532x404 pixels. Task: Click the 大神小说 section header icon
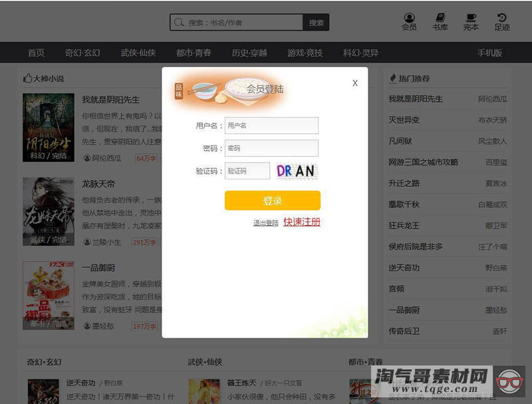coord(28,78)
